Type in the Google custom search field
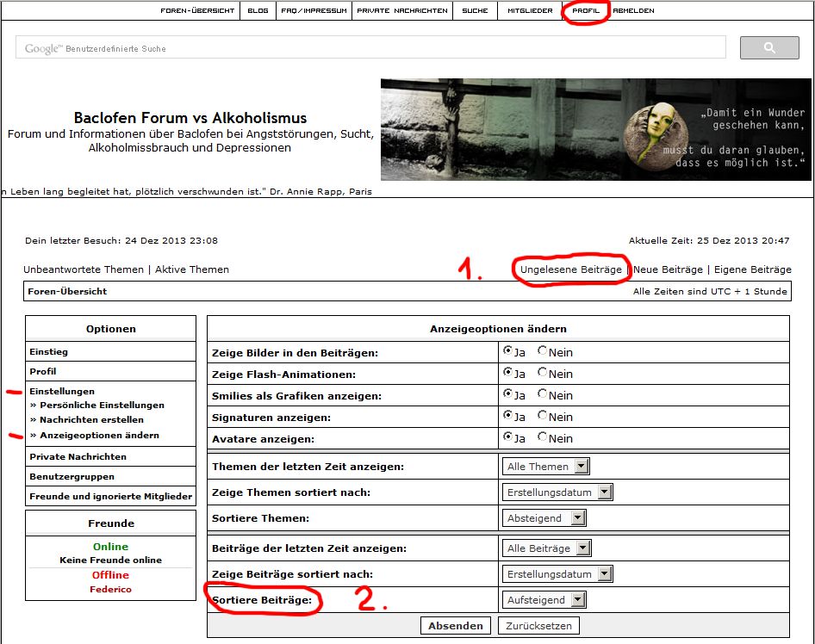This screenshot has width=815, height=644. pyautogui.click(x=370, y=48)
